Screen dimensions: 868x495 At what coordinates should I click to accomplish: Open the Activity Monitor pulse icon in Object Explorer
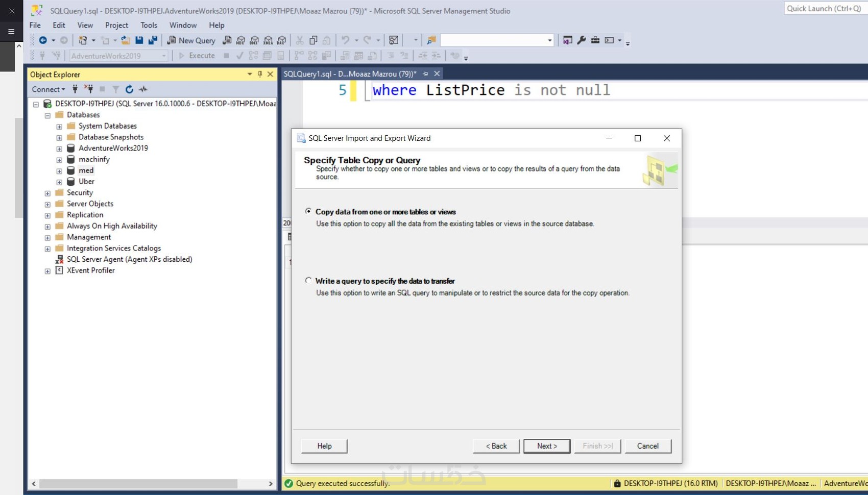click(x=143, y=89)
